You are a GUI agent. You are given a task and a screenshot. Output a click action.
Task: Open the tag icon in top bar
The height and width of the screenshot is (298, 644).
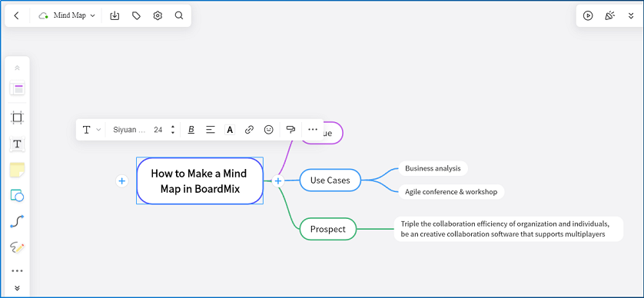coord(136,15)
